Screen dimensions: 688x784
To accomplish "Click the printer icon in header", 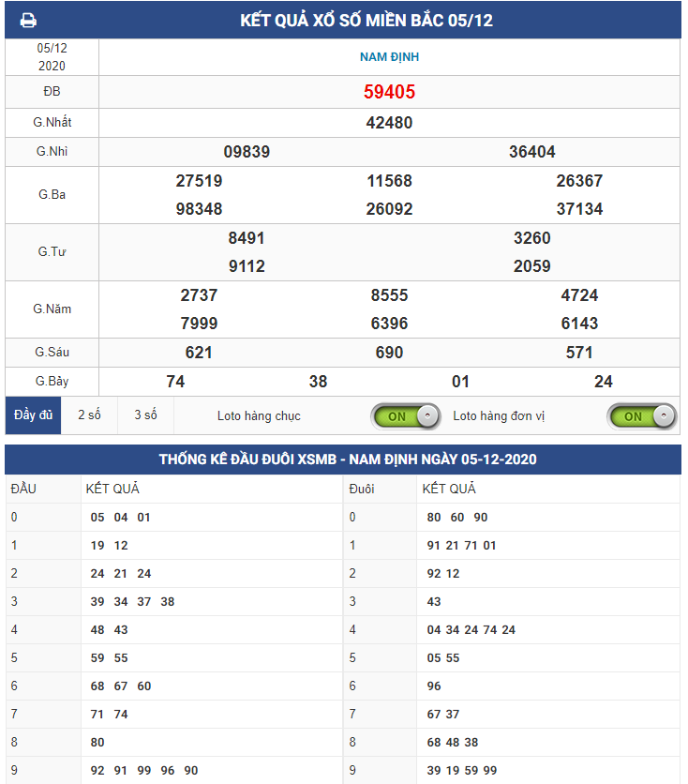I will (x=29, y=21).
